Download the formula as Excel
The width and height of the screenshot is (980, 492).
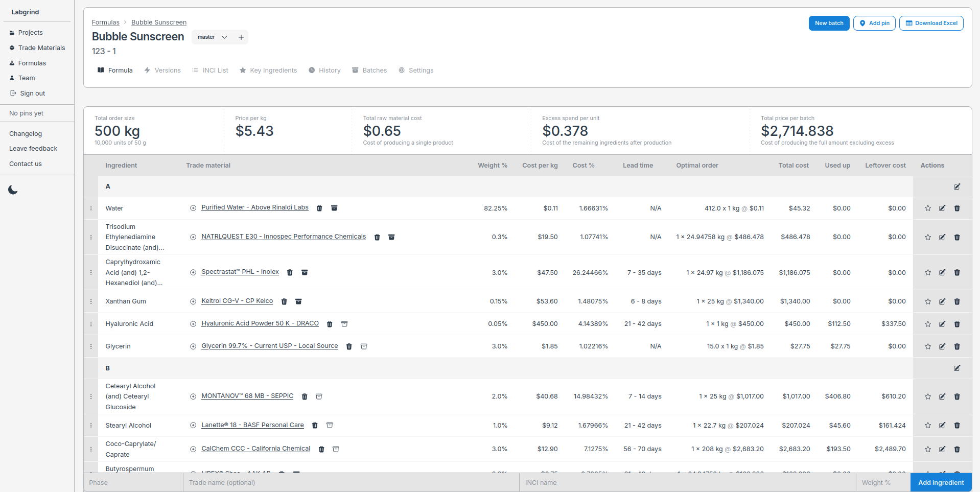pos(931,23)
